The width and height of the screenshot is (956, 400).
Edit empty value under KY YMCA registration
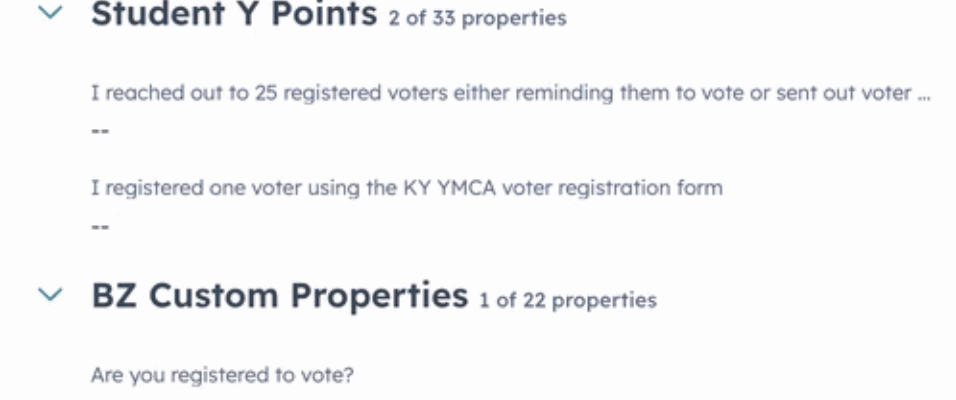(x=100, y=227)
